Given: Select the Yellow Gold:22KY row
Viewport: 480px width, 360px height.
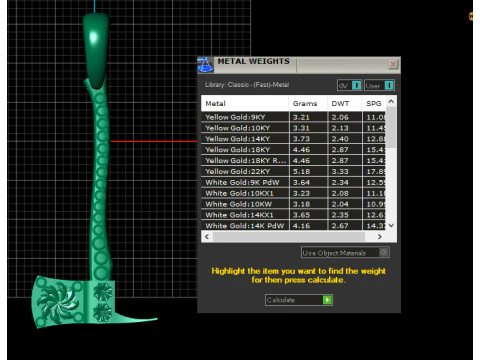Looking at the screenshot, I should pyautogui.click(x=294, y=171).
